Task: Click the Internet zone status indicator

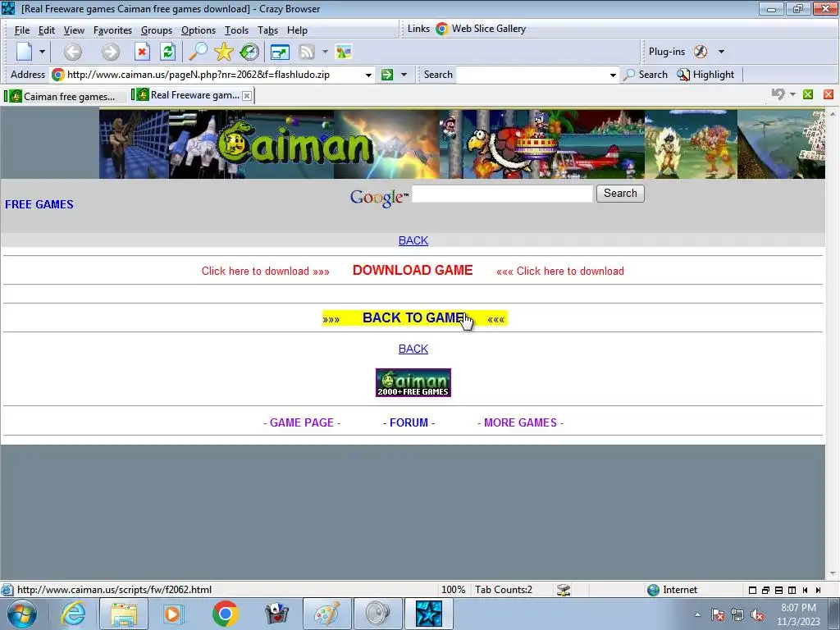Action: click(673, 590)
